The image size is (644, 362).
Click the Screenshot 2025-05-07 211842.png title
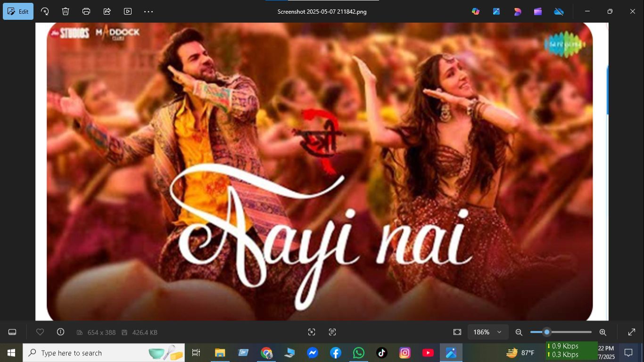point(322,11)
